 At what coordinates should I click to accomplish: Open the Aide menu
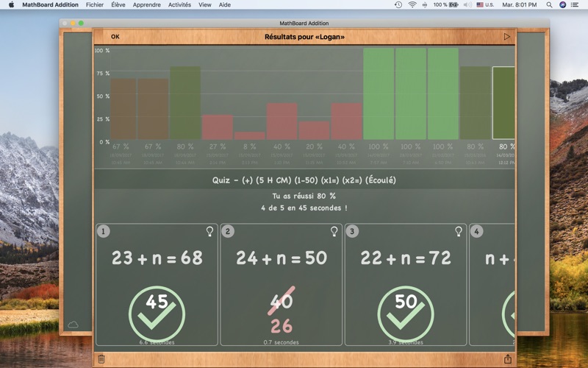[x=225, y=5]
